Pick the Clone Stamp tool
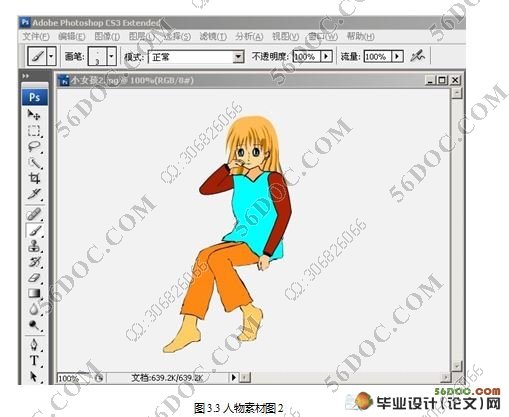The width and height of the screenshot is (509, 417). (x=34, y=246)
